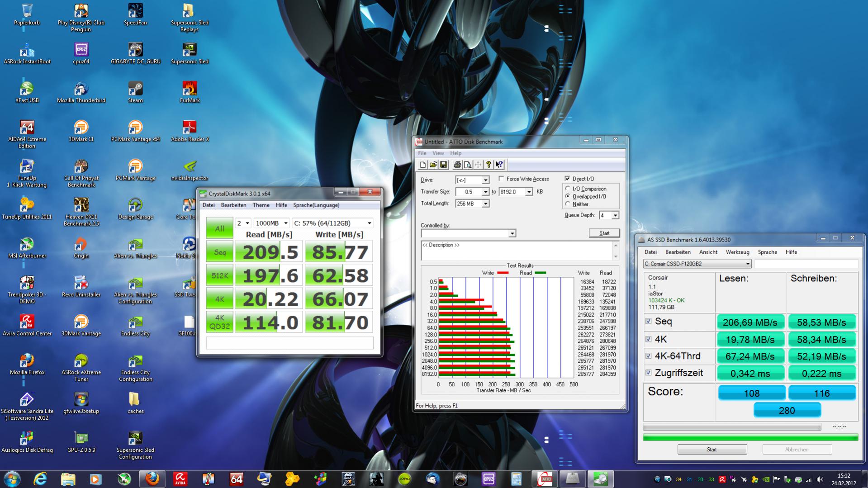Open View menu in ATTO Disk Benchmark
The height and width of the screenshot is (488, 868).
tap(438, 153)
